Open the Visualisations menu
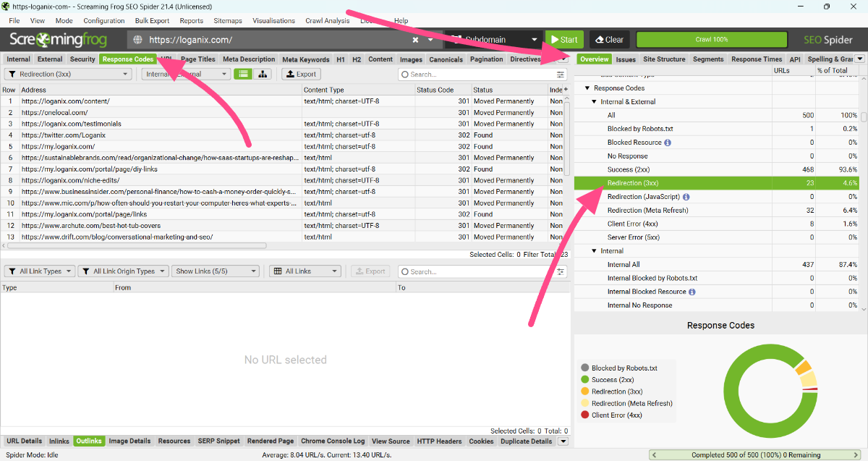This screenshot has width=868, height=461. tap(273, 21)
